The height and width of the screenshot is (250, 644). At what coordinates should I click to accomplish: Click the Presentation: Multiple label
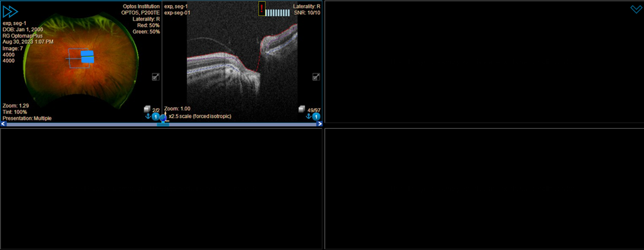tap(27, 119)
